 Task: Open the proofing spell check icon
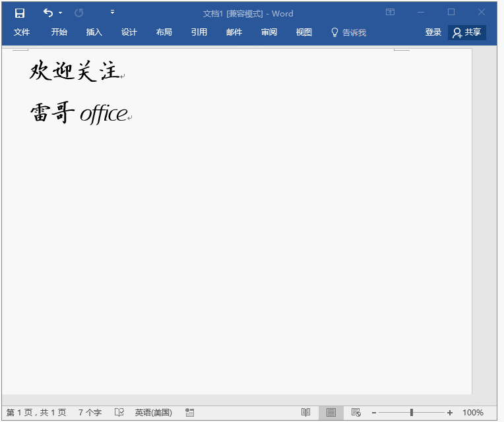[x=119, y=412]
